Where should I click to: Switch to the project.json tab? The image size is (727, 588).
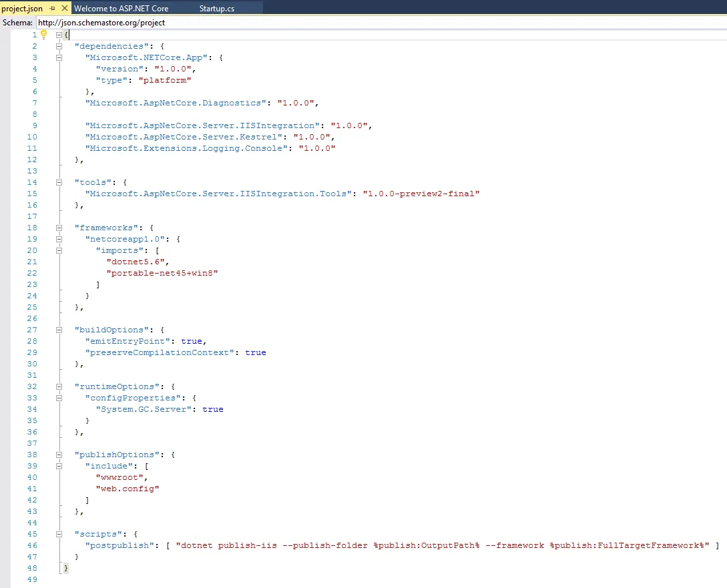coord(22,8)
